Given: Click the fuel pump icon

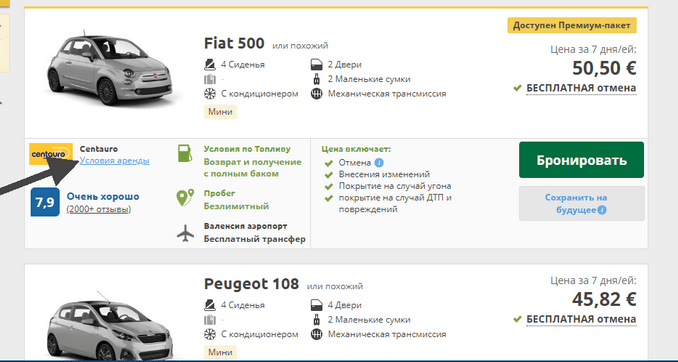Looking at the screenshot, I should click(x=185, y=153).
